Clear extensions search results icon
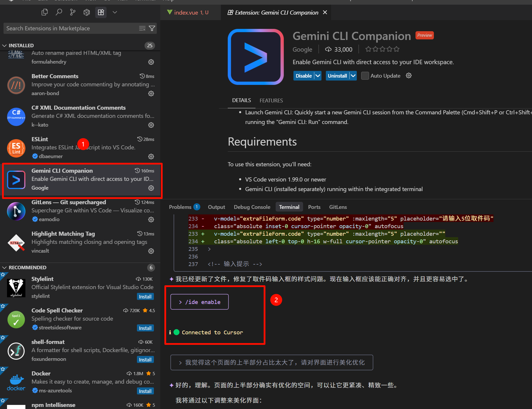 tap(142, 28)
